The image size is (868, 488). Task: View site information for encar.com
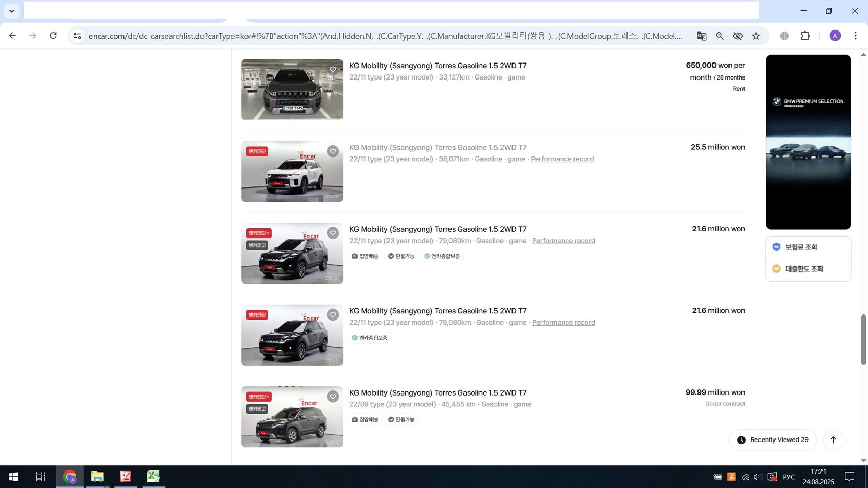[78, 36]
